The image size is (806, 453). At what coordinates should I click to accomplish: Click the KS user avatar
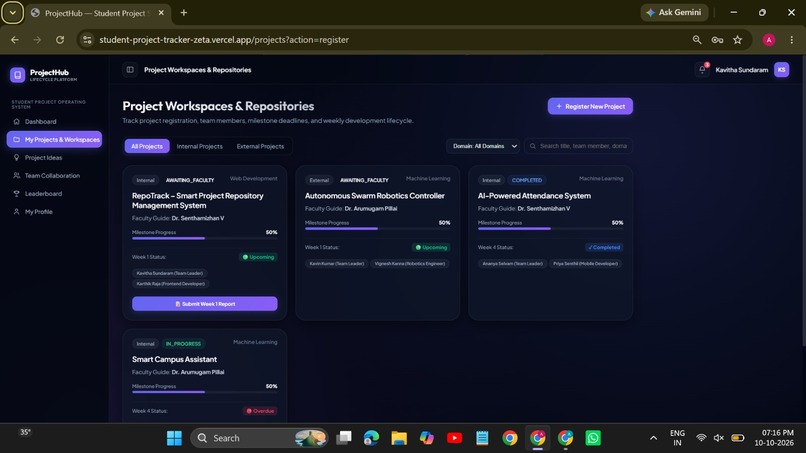(781, 70)
